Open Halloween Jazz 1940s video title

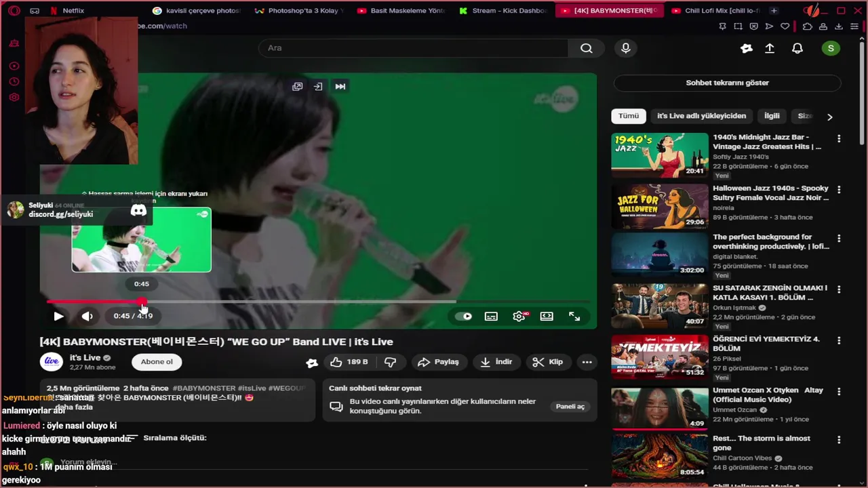coord(770,193)
